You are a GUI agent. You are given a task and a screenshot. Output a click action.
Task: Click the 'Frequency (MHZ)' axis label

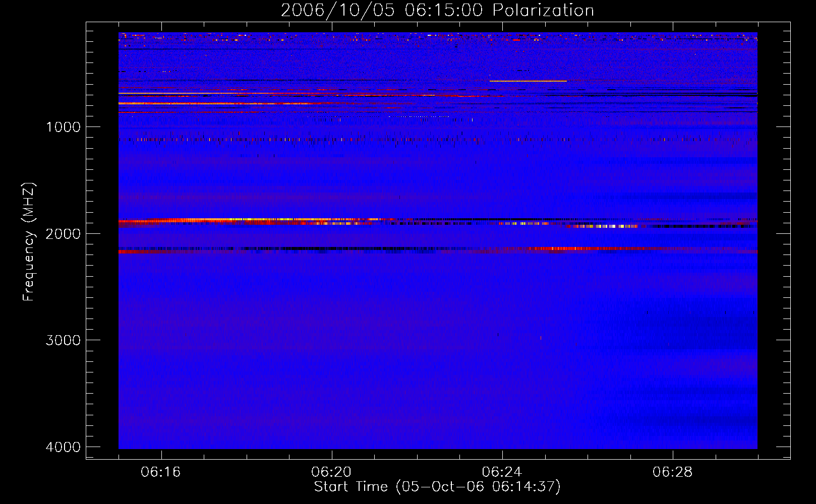click(x=29, y=242)
